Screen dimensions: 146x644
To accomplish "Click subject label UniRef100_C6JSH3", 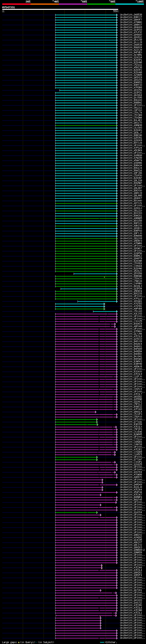I will click(131, 128).
